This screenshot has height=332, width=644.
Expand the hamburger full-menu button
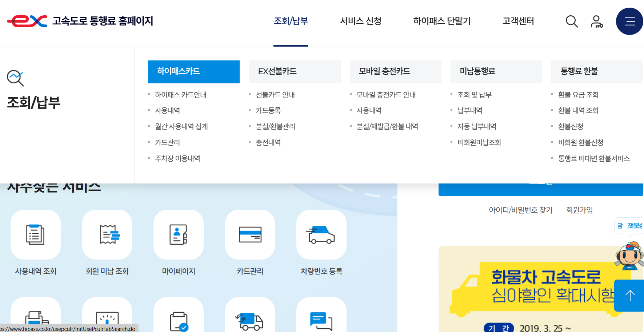coord(629,21)
